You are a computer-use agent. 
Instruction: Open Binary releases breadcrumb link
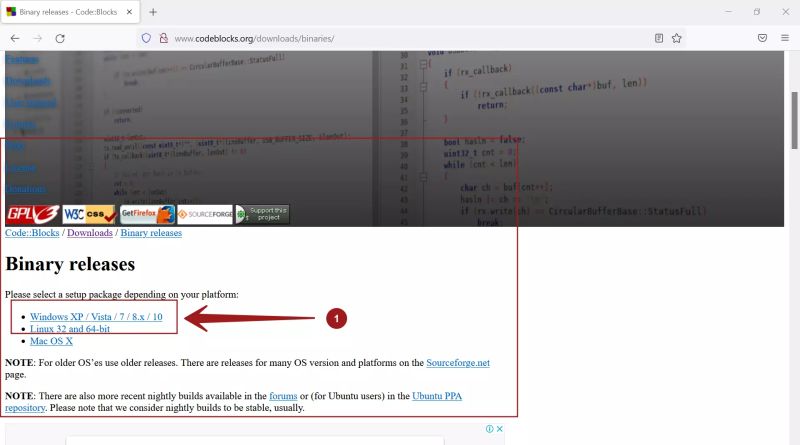pyautogui.click(x=151, y=233)
